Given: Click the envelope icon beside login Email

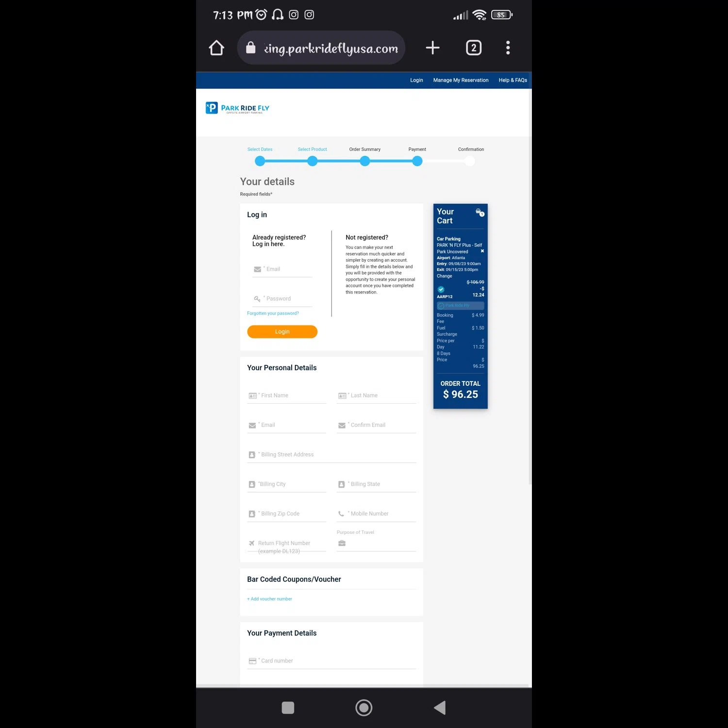Looking at the screenshot, I should 257,269.
